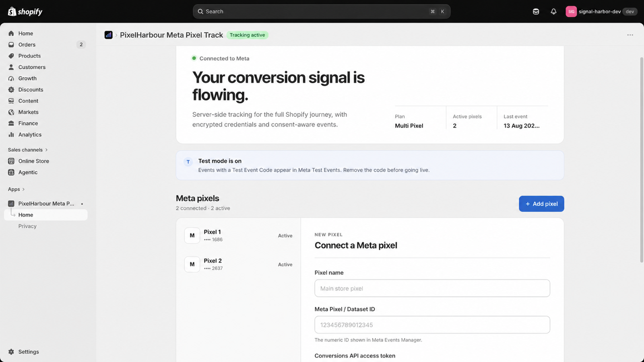Viewport: 644px width, 362px height.
Task: Expand the Sales channels section
Action: (x=28, y=150)
